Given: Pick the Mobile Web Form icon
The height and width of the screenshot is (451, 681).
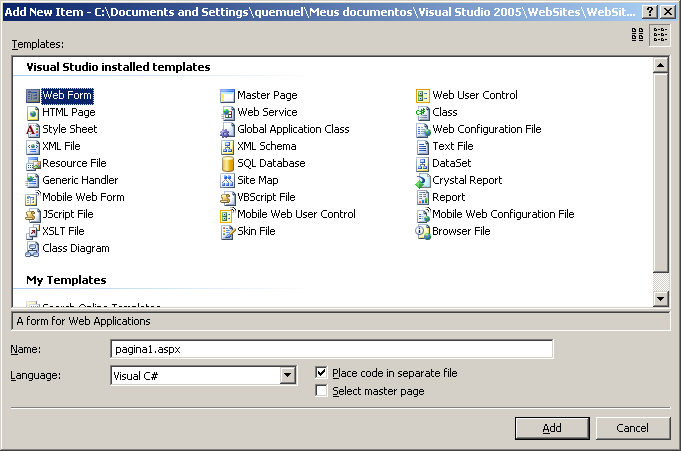Looking at the screenshot, I should (x=33, y=198).
